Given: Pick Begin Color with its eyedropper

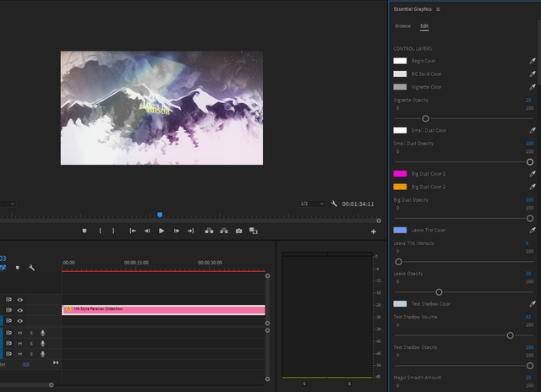Looking at the screenshot, I should pos(533,61).
